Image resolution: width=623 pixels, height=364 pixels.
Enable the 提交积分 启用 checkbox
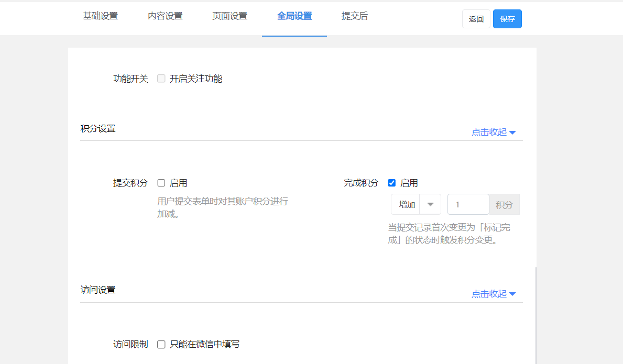161,183
